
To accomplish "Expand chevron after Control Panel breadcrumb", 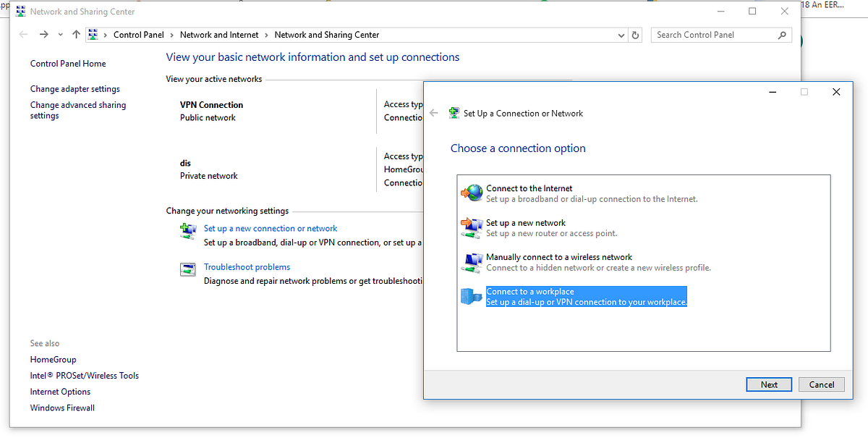I will pos(172,35).
